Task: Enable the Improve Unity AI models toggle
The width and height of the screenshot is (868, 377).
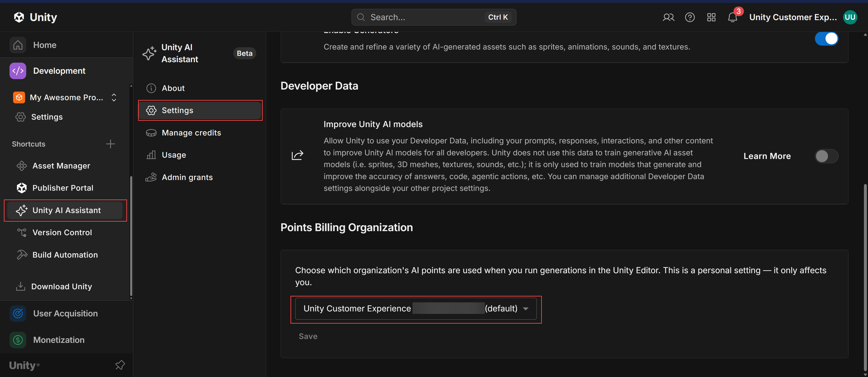Action: [827, 156]
